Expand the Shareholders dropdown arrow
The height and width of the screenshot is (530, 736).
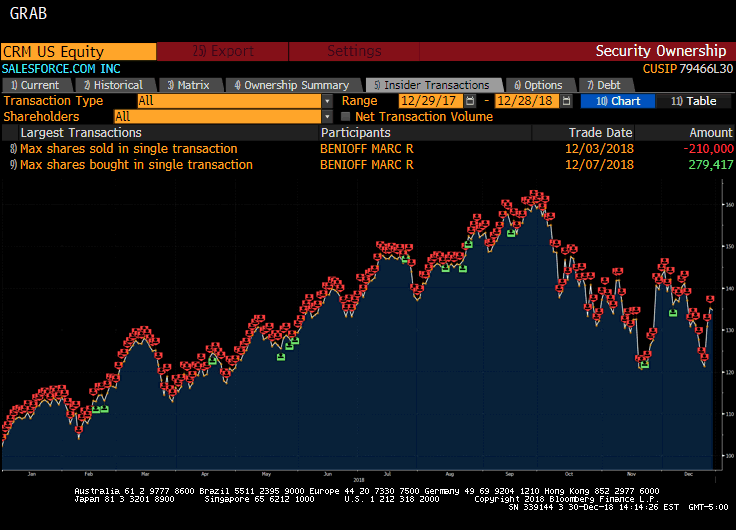point(327,116)
